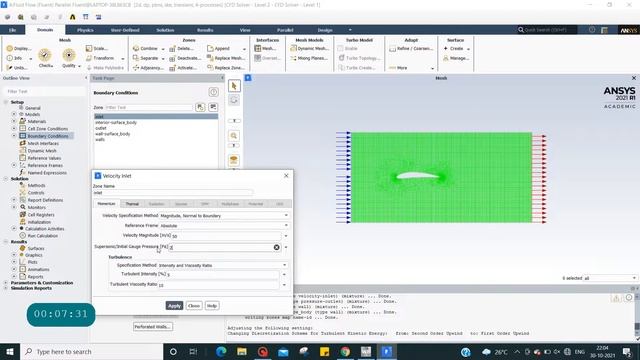Open Microsoft Edge from the taskbar
This screenshot has height=360, width=640.
(x=221, y=351)
